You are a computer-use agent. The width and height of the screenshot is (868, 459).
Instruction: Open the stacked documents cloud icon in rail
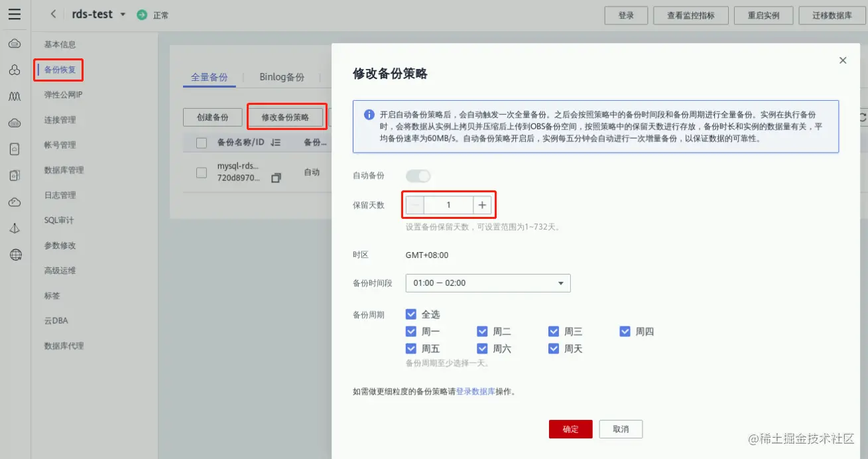tap(15, 175)
